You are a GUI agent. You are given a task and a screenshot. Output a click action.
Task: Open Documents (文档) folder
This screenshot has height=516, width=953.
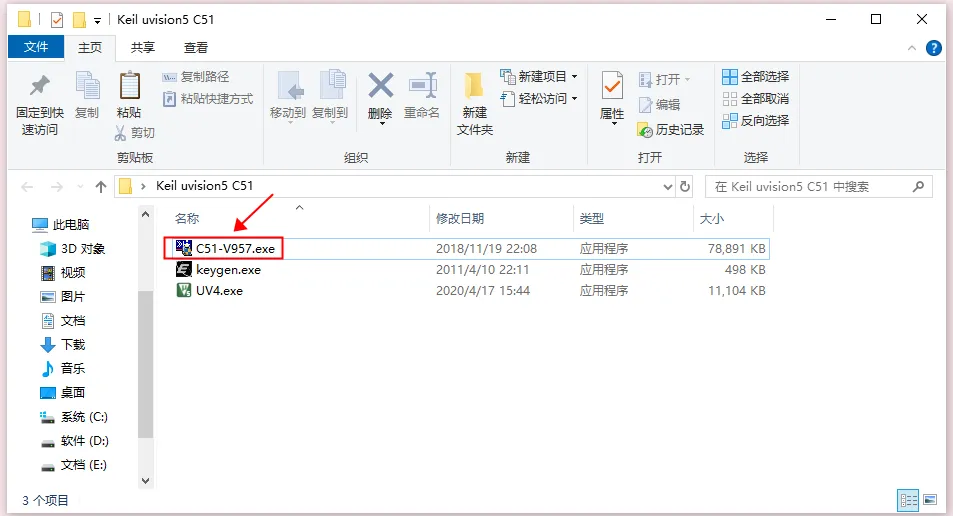click(63, 321)
